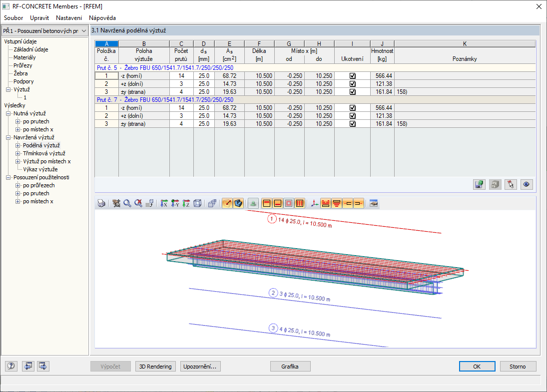This screenshot has width=547, height=392.
Task: Collapse the Nutná výztuž tree node
Action: (8, 113)
